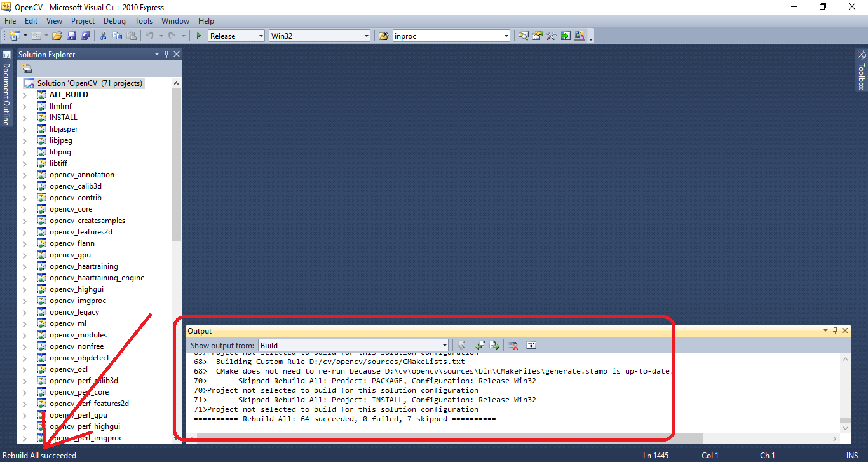Open the toolbar overflow options arrow
The width and height of the screenshot is (868, 462).
click(x=591, y=38)
